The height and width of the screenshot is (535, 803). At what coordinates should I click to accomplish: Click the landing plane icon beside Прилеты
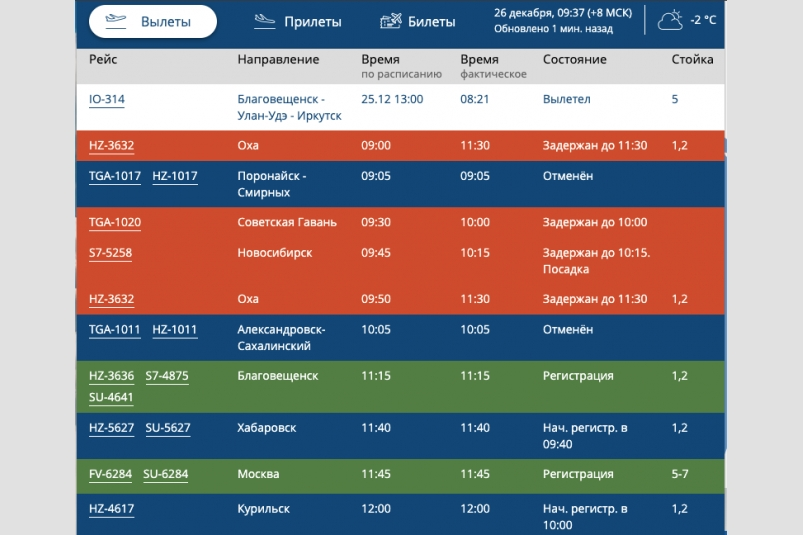(264, 21)
